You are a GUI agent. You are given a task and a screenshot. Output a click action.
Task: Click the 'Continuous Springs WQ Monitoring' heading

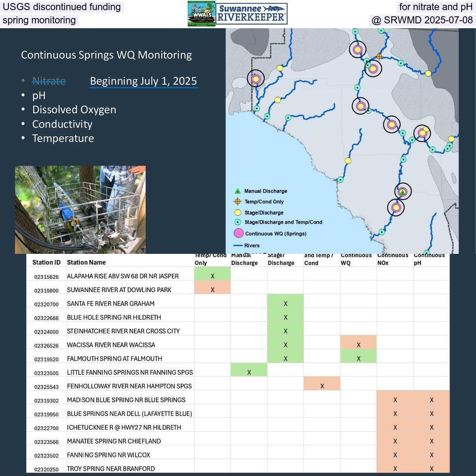106,55
